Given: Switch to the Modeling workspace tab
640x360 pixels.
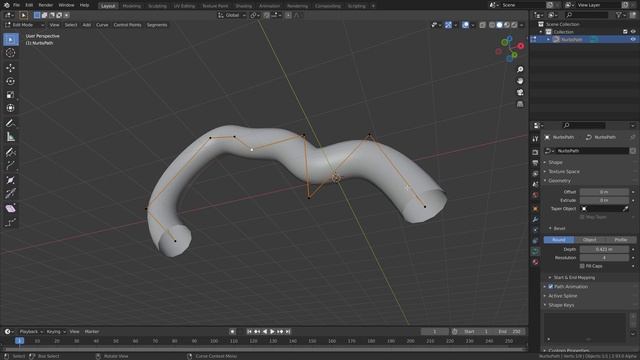Looking at the screenshot, I should [131, 6].
